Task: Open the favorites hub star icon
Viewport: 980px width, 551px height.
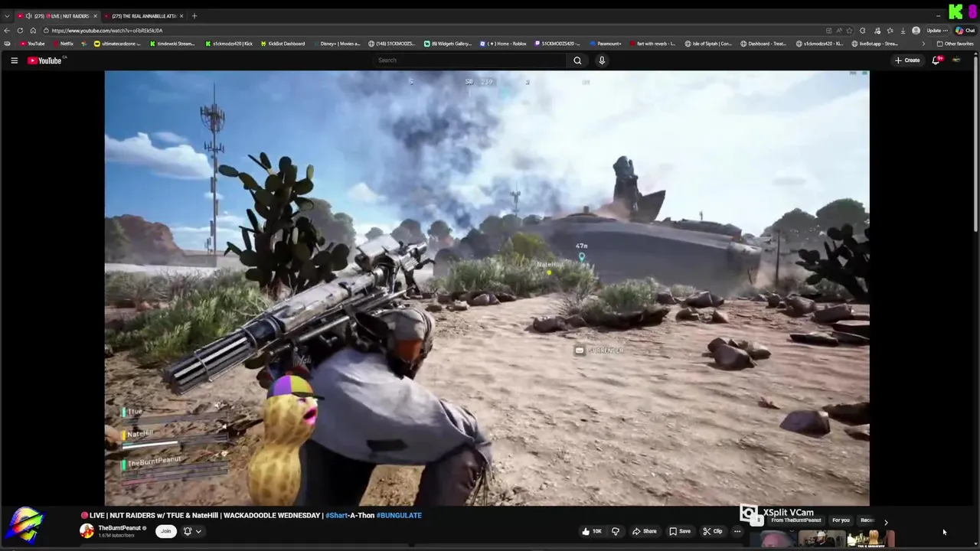Action: click(x=890, y=31)
